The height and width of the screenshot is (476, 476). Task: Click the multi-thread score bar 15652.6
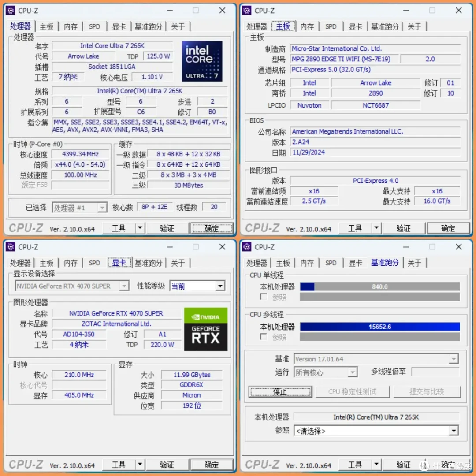pos(380,327)
